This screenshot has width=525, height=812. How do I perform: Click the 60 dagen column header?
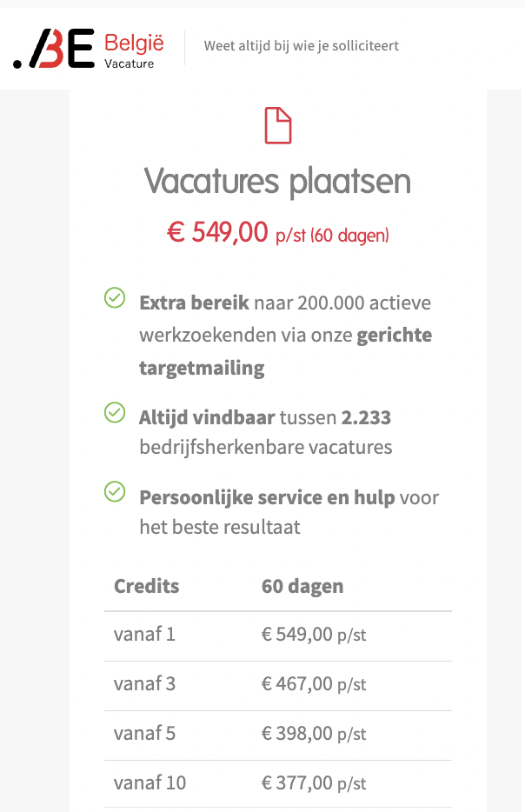[x=302, y=587]
